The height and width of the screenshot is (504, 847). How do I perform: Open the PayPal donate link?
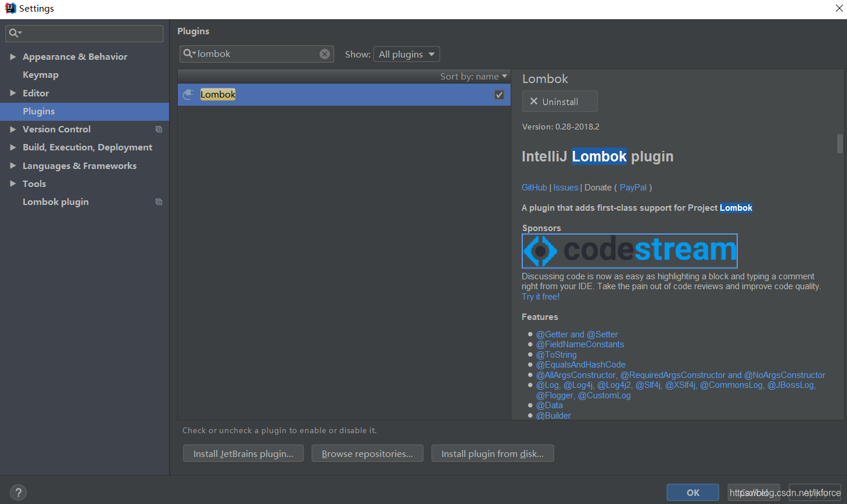633,188
